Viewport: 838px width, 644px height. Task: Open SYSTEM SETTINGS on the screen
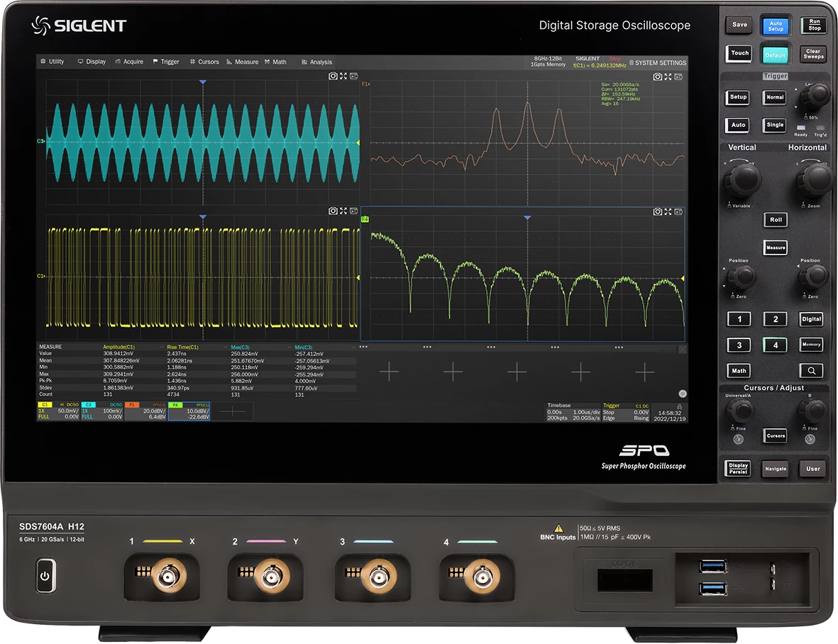click(x=657, y=62)
